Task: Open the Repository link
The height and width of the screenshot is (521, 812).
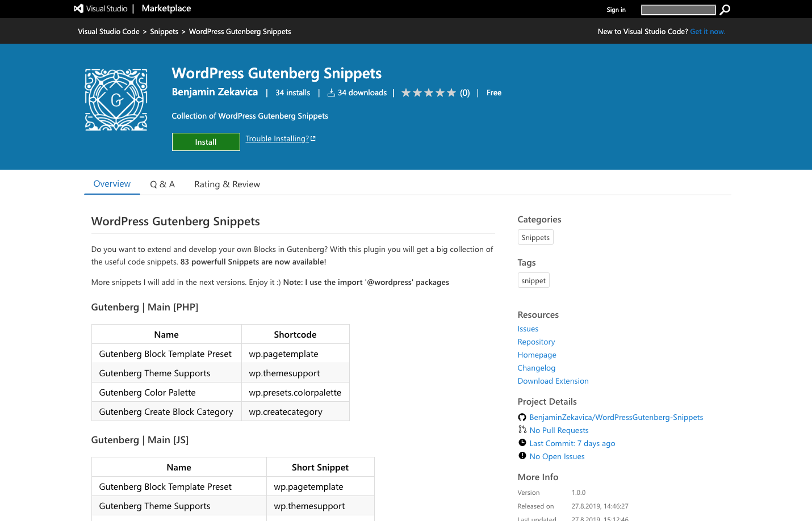Action: click(x=536, y=342)
